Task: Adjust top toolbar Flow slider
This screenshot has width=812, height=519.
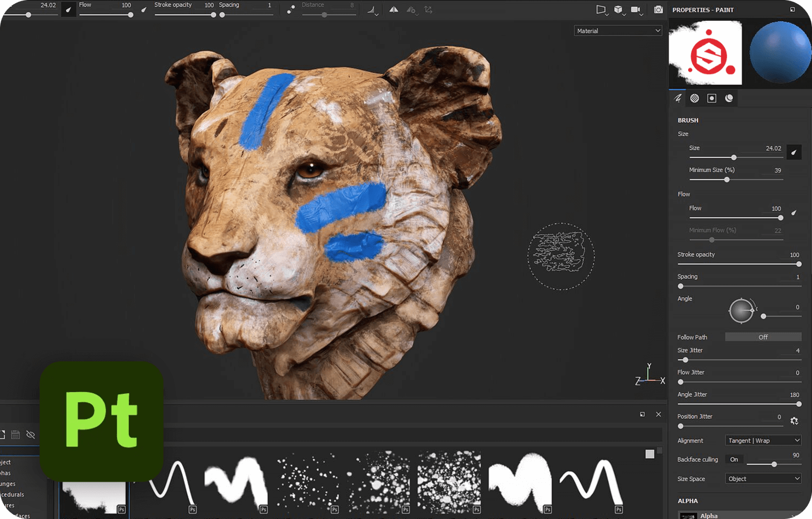Action: [x=106, y=15]
